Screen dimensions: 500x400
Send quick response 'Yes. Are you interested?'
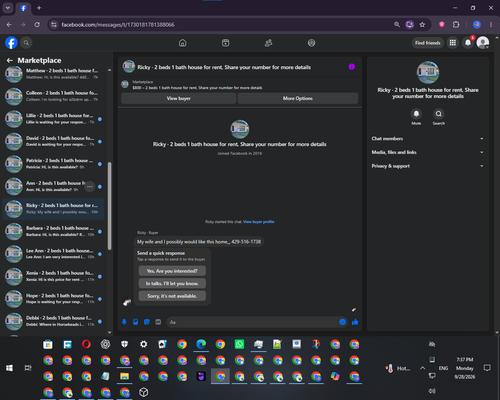tap(172, 271)
